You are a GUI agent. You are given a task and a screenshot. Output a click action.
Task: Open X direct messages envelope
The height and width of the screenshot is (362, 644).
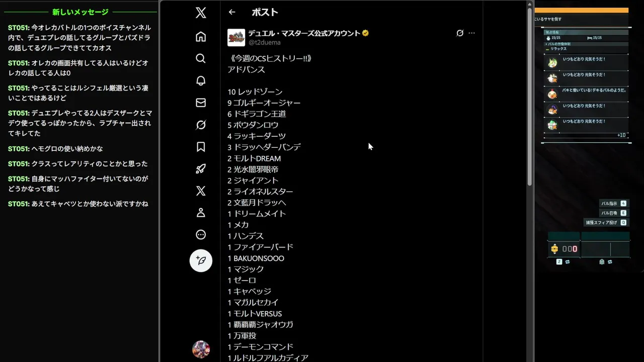[201, 103]
